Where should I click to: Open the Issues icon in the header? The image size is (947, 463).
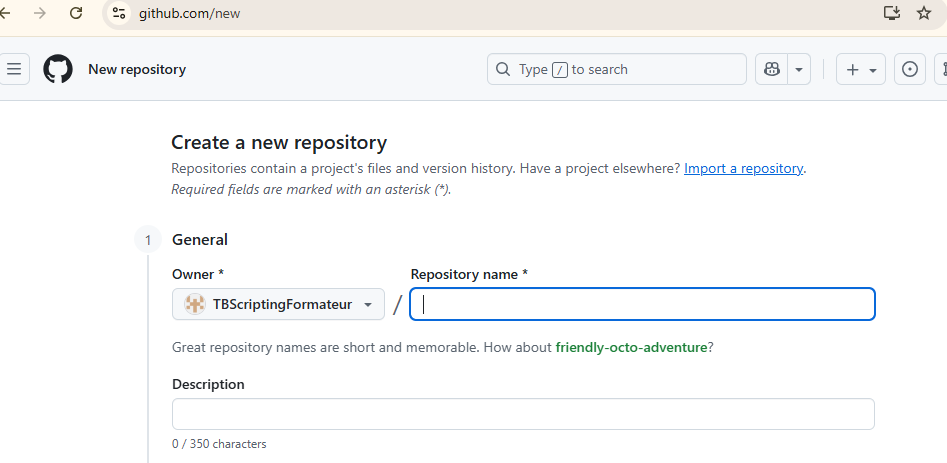[x=910, y=69]
